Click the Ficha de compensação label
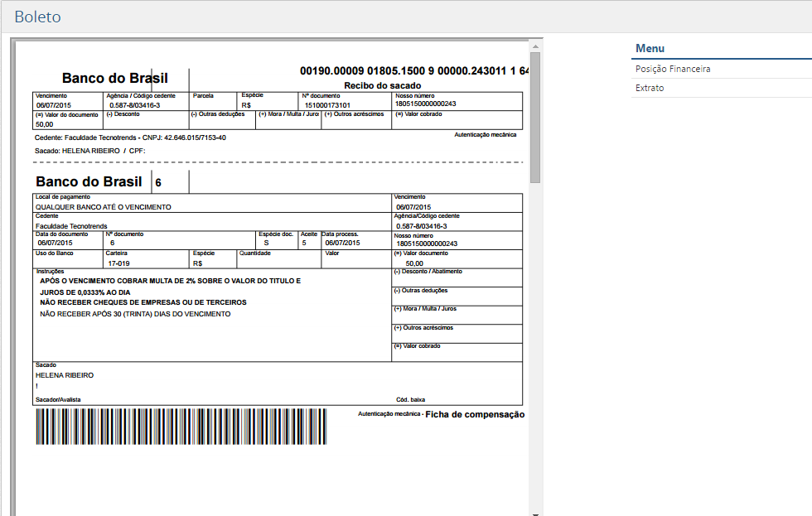Image resolution: width=812 pixels, height=516 pixels. tap(475, 414)
